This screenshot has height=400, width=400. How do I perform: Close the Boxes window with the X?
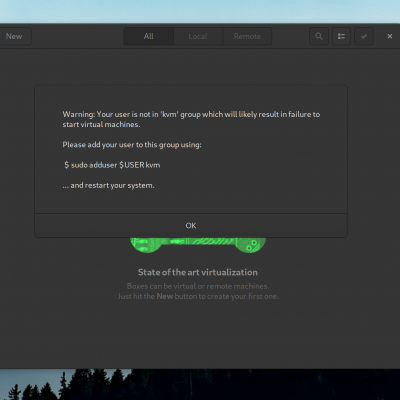[x=390, y=36]
